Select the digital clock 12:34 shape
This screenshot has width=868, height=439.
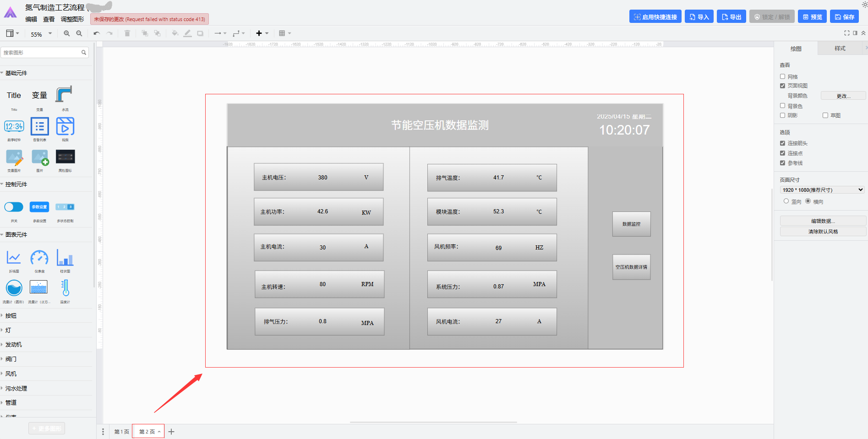pyautogui.click(x=14, y=126)
